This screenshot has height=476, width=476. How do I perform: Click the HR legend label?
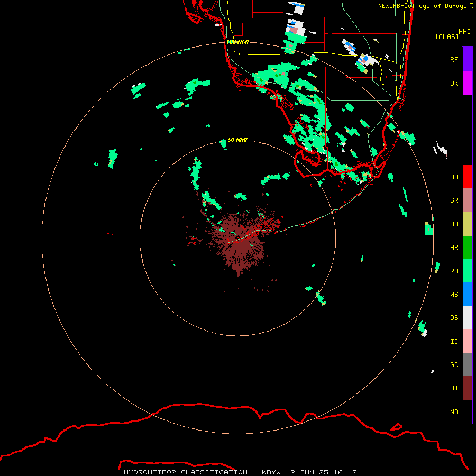454,248
